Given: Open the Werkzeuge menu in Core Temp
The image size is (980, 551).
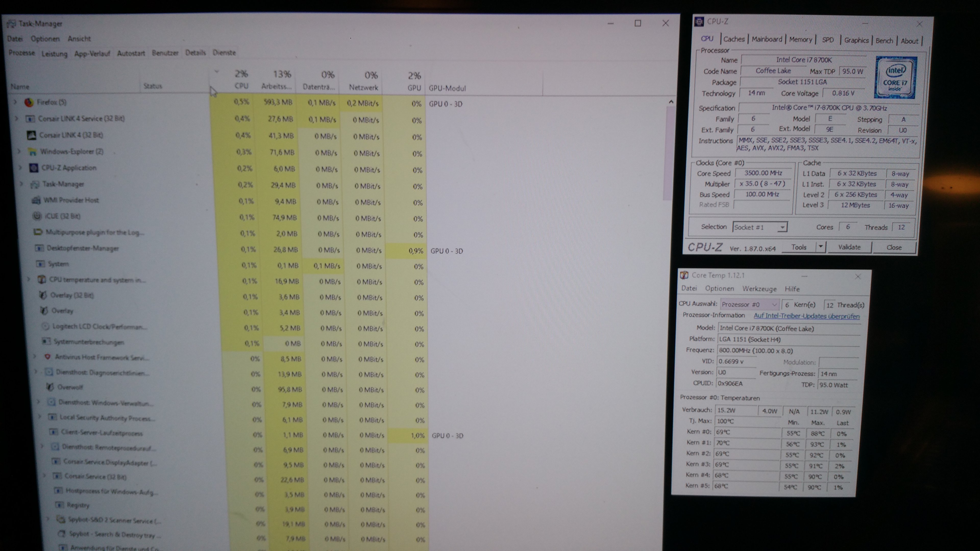Looking at the screenshot, I should (759, 289).
